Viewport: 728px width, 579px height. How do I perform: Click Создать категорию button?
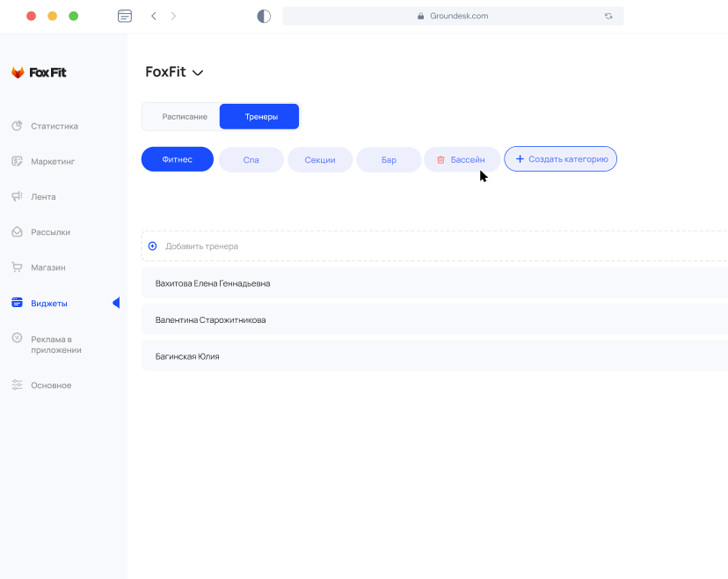[560, 159]
